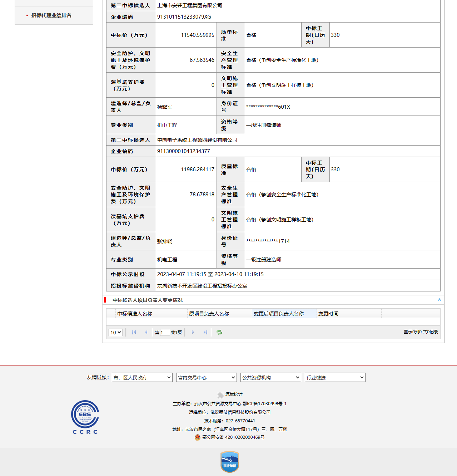Select ID number ending 601X
Image resolution: width=457 pixels, height=476 pixels.
tap(268, 107)
